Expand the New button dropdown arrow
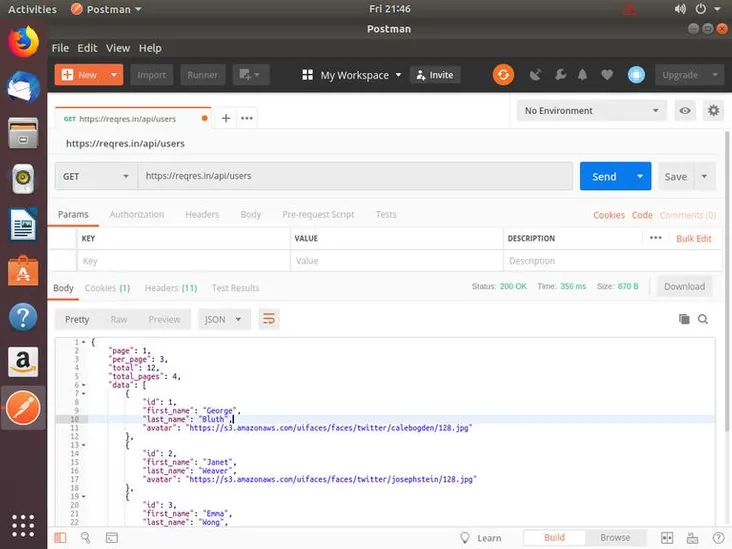Image resolution: width=732 pixels, height=549 pixels. pyautogui.click(x=113, y=75)
